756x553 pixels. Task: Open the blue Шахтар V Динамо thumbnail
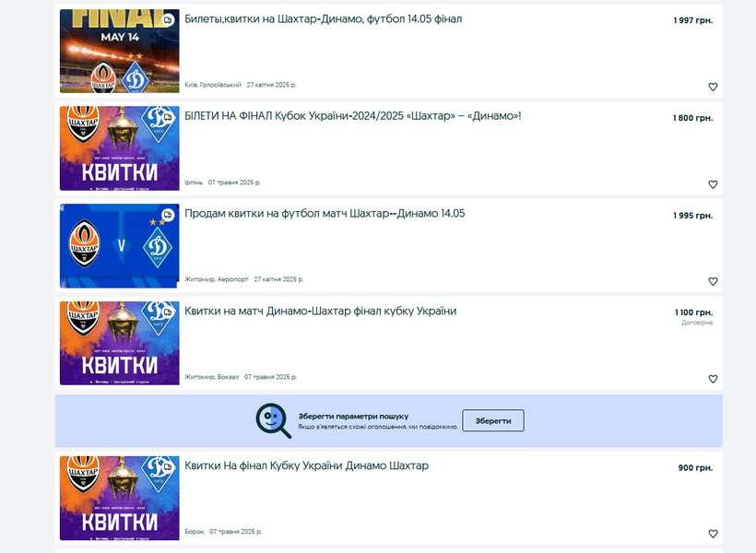click(120, 246)
